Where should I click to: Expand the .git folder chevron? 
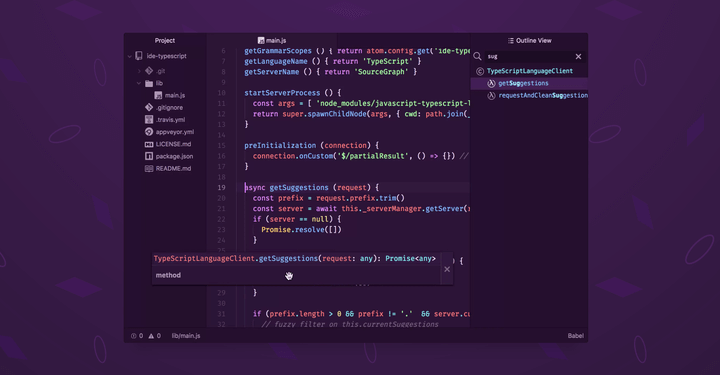139,71
